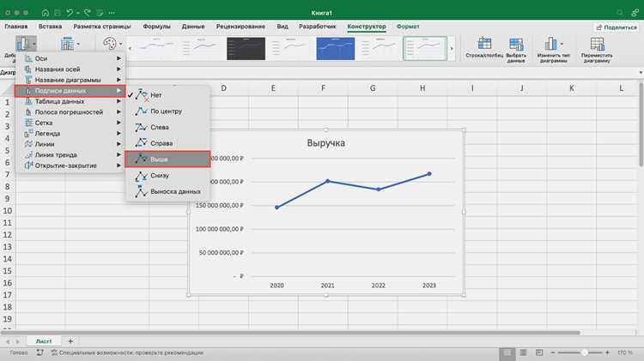Click the Redo arrow icon
This screenshot has height=361, width=644.
tap(87, 13)
